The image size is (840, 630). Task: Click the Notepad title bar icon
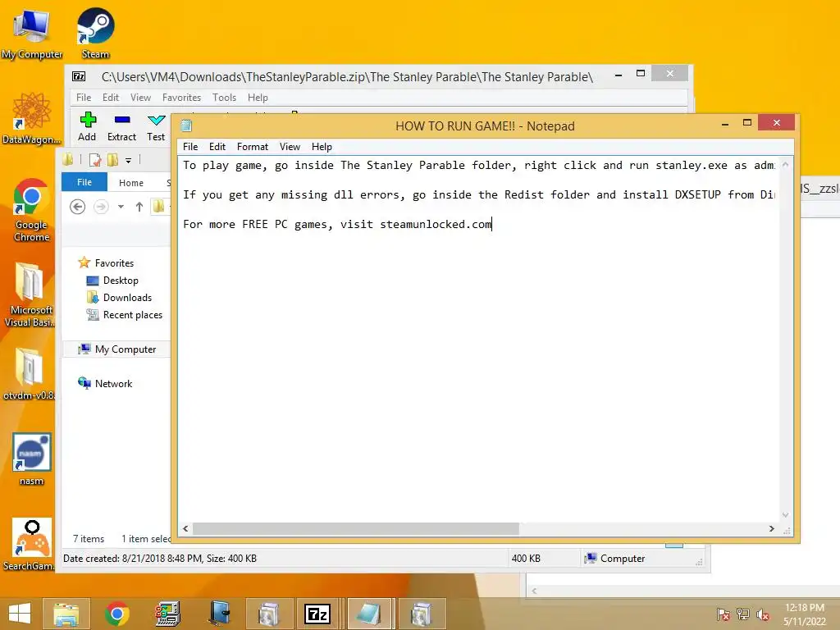click(186, 126)
